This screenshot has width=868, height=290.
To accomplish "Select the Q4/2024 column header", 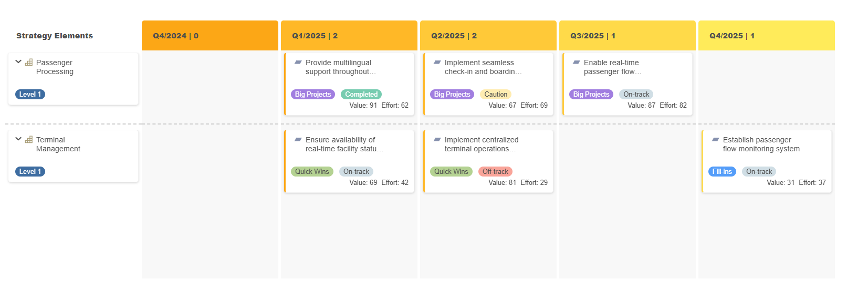I will pyautogui.click(x=210, y=36).
